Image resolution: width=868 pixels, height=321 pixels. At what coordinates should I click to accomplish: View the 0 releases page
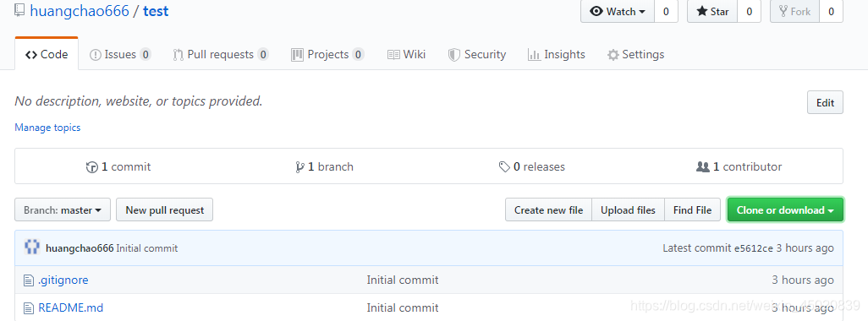pos(532,166)
